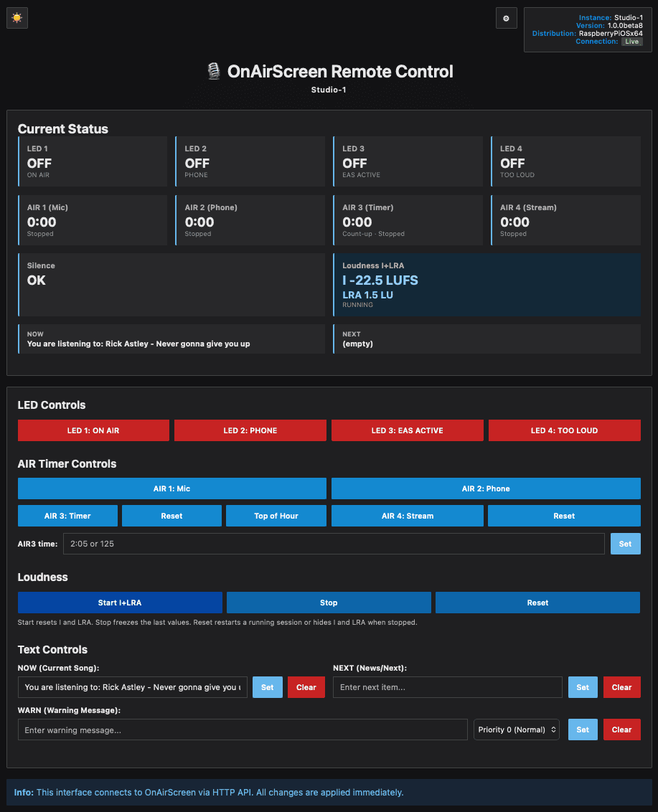Click the LED 4 TOO LOUD status card

pyautogui.click(x=565, y=161)
